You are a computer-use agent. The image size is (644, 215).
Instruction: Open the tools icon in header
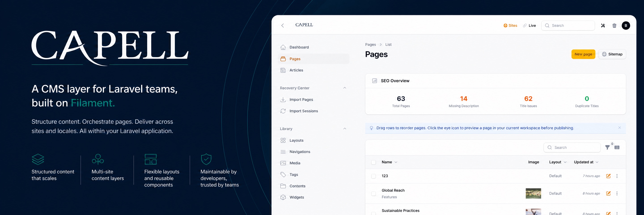(x=603, y=26)
